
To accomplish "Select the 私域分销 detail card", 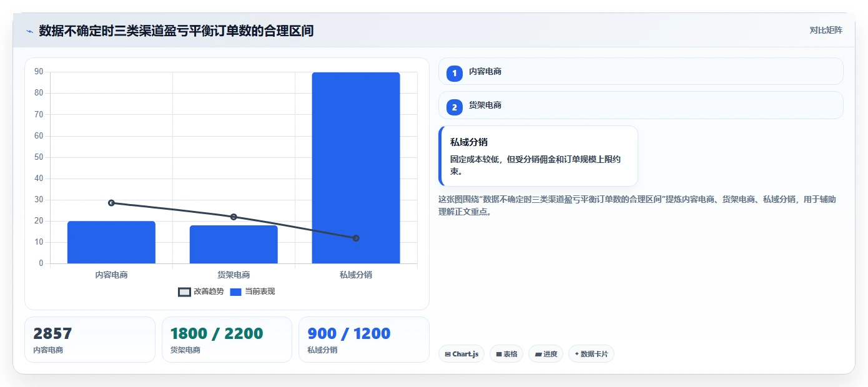I will click(538, 156).
